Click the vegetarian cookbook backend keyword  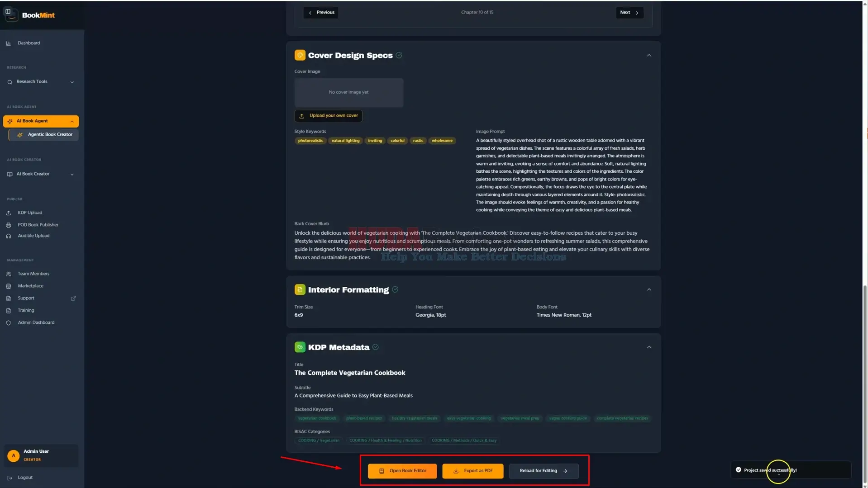click(317, 418)
